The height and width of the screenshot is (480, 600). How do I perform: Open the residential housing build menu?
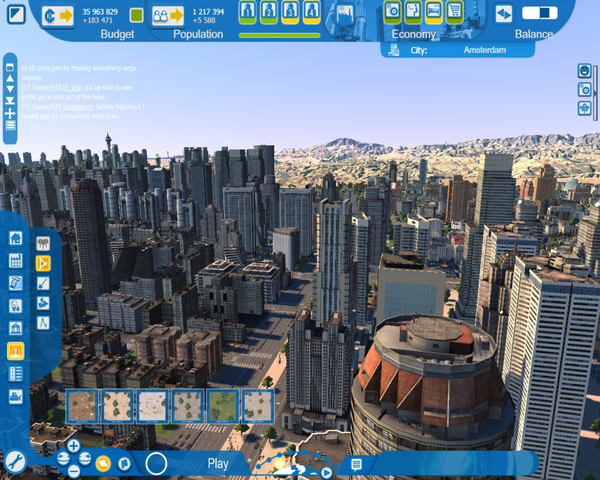click(16, 238)
